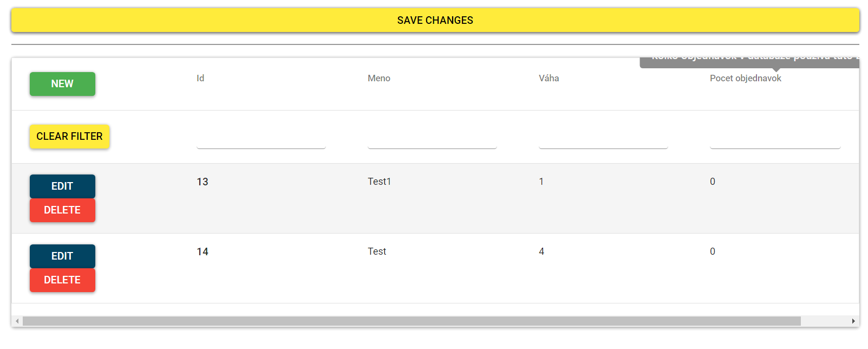Screen dimensions: 868x349
Task: Focus the Váha filter input field
Action: pyautogui.click(x=603, y=138)
